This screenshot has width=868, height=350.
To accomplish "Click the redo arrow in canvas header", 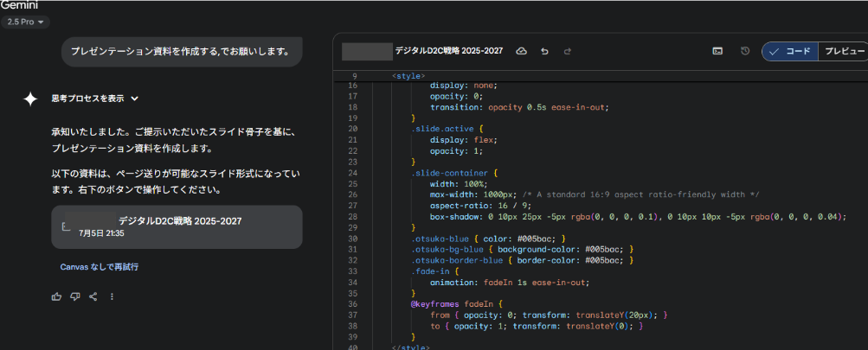I will coord(568,52).
